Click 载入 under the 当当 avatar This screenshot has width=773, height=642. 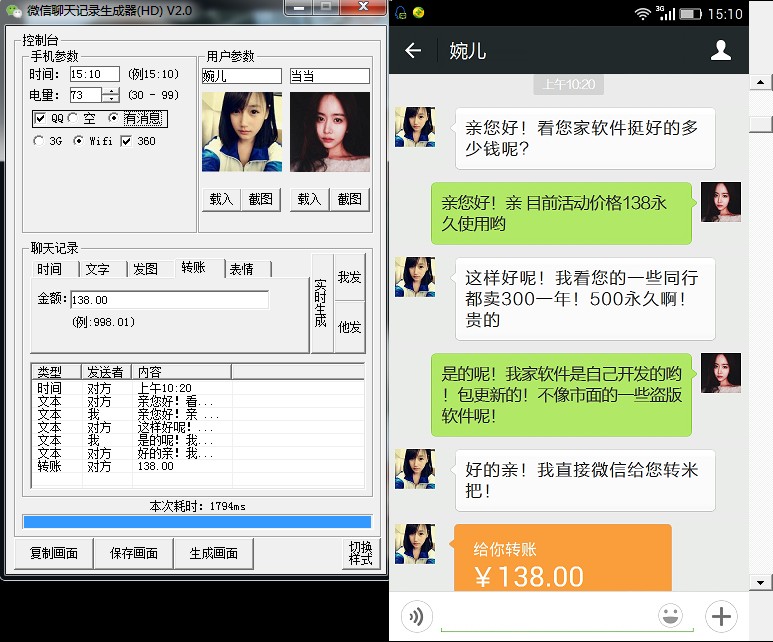coord(310,199)
